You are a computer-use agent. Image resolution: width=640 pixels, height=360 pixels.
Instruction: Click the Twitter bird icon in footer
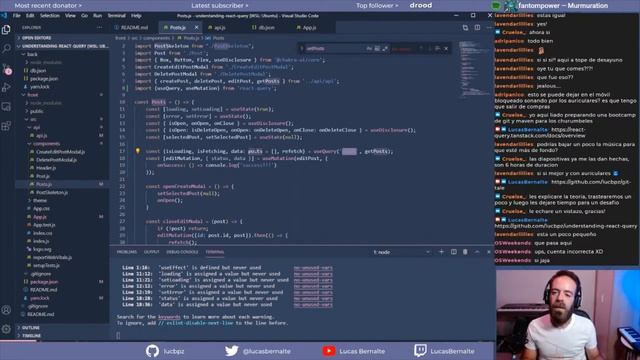click(231, 351)
